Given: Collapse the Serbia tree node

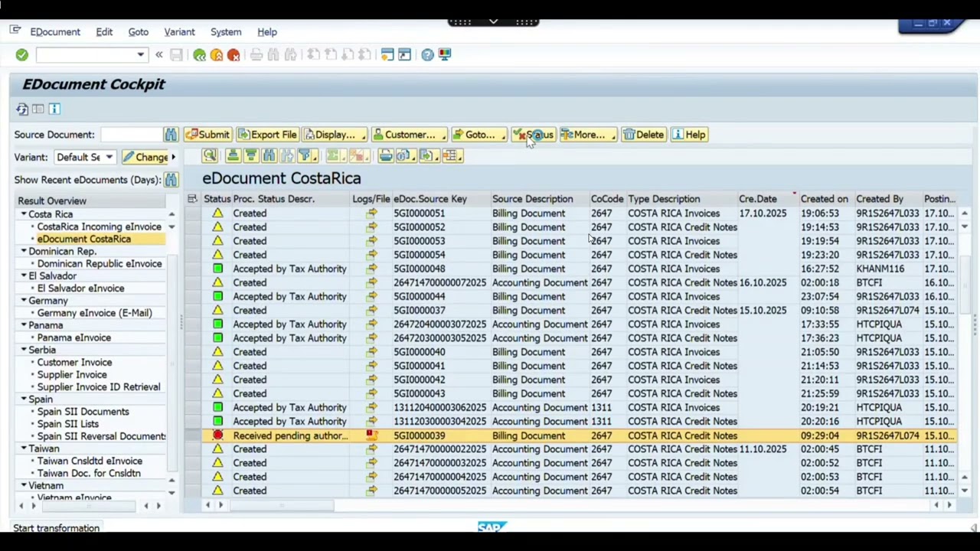Looking at the screenshot, I should (x=24, y=350).
